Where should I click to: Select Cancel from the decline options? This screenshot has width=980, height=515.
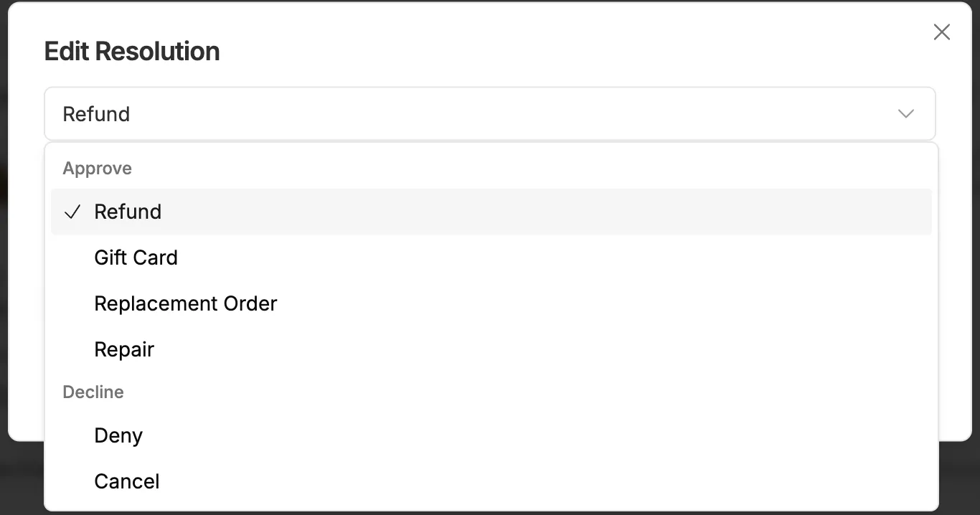pyautogui.click(x=126, y=481)
